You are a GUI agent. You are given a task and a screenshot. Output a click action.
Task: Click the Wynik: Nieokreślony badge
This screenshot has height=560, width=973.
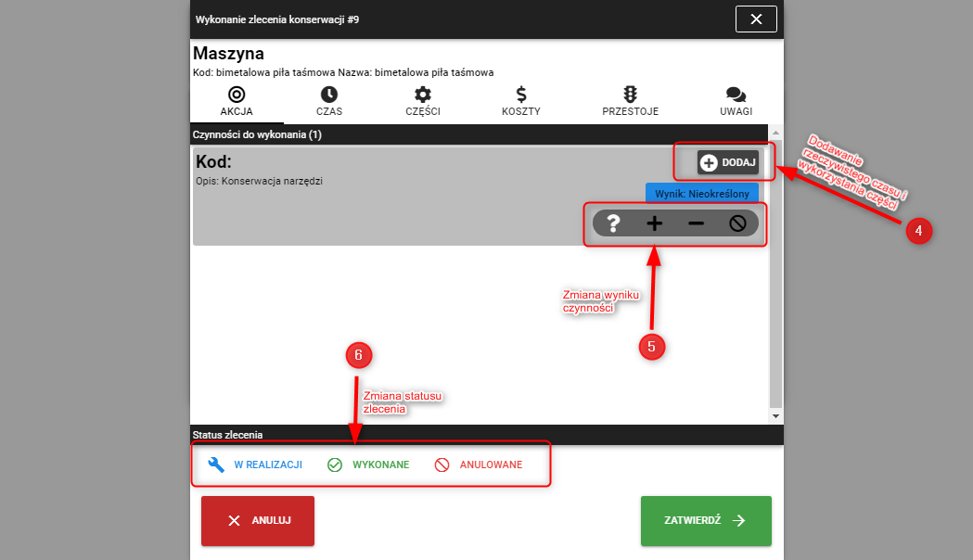[702, 194]
